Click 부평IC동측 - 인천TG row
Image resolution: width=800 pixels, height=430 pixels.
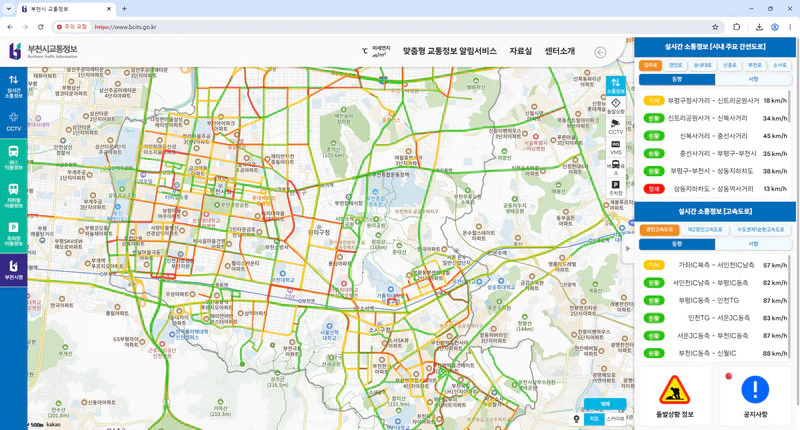point(715,300)
